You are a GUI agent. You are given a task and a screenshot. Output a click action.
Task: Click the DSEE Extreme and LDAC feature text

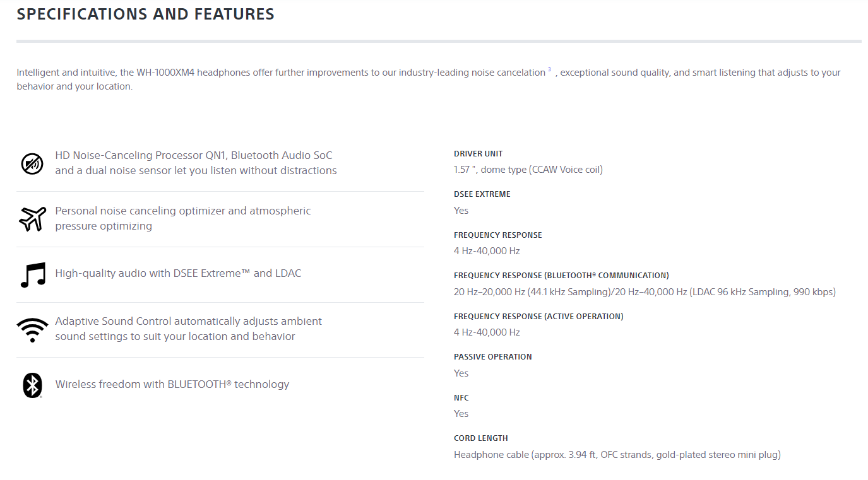178,273
